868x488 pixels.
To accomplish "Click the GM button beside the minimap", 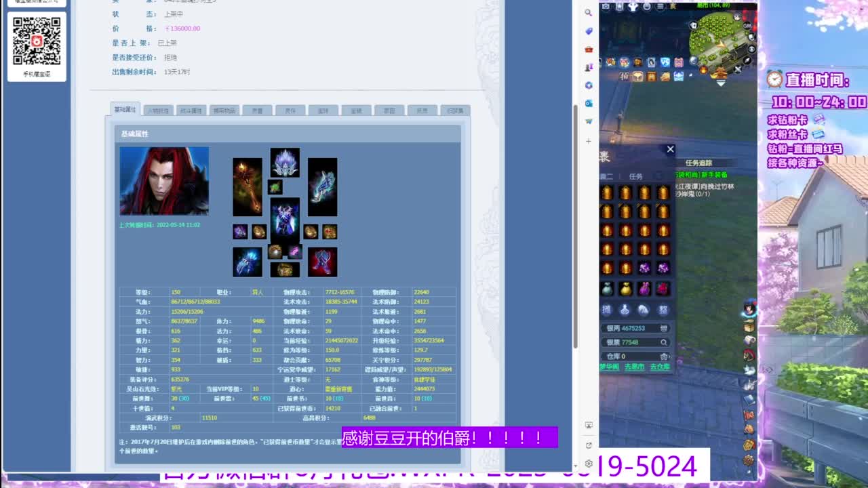I will pyautogui.click(x=747, y=26).
